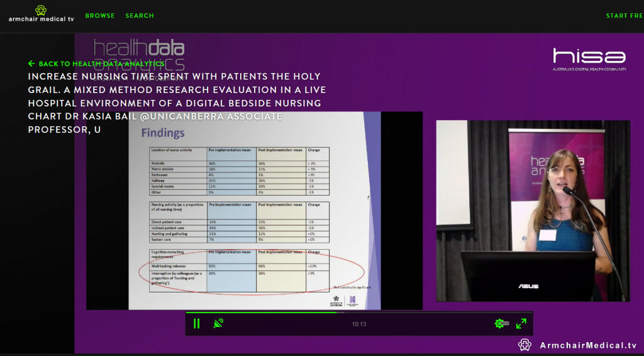Go back to Health Data Analytics
This screenshot has height=356, width=644.
pos(101,64)
